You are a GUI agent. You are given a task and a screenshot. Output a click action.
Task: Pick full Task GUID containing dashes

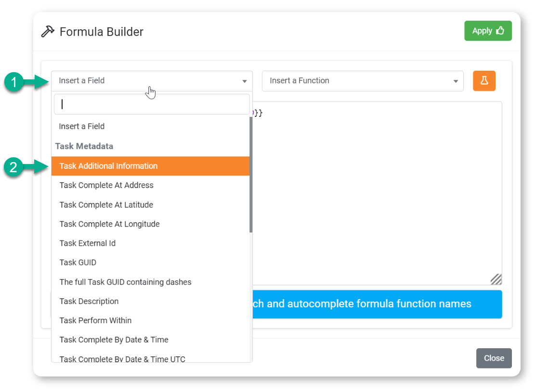[x=125, y=282]
